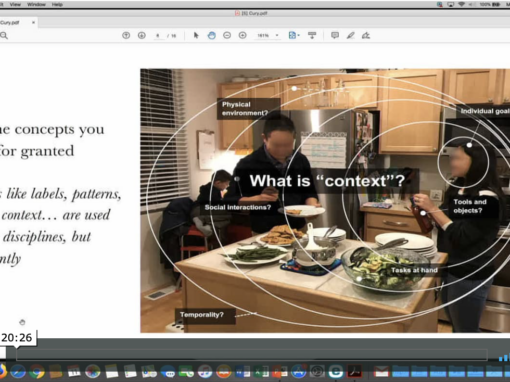
Task: Open the Gmail icon in the Dock
Action: (381, 371)
